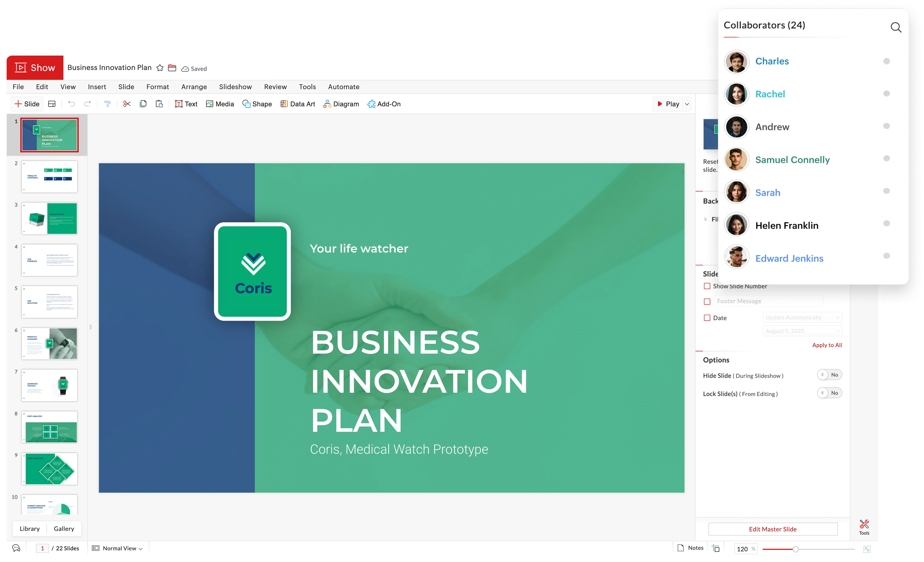Open the Automate menu
Viewport: 924px width, 562px height.
click(343, 87)
